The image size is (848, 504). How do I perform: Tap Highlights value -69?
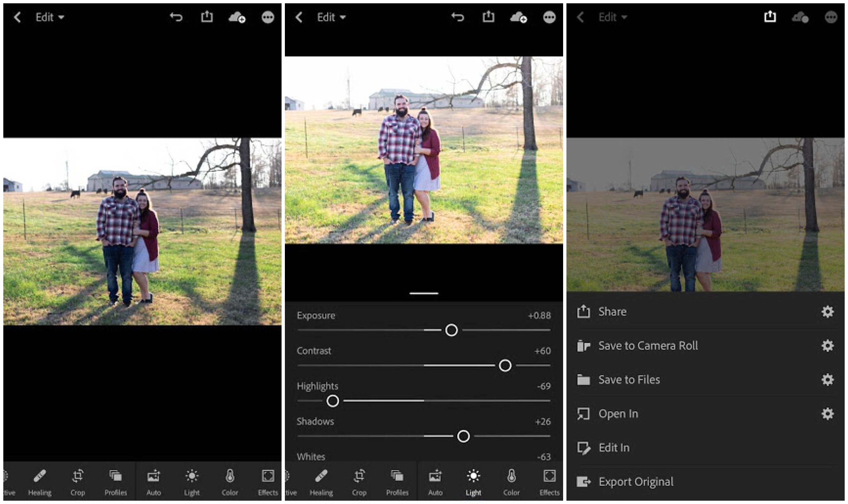544,386
